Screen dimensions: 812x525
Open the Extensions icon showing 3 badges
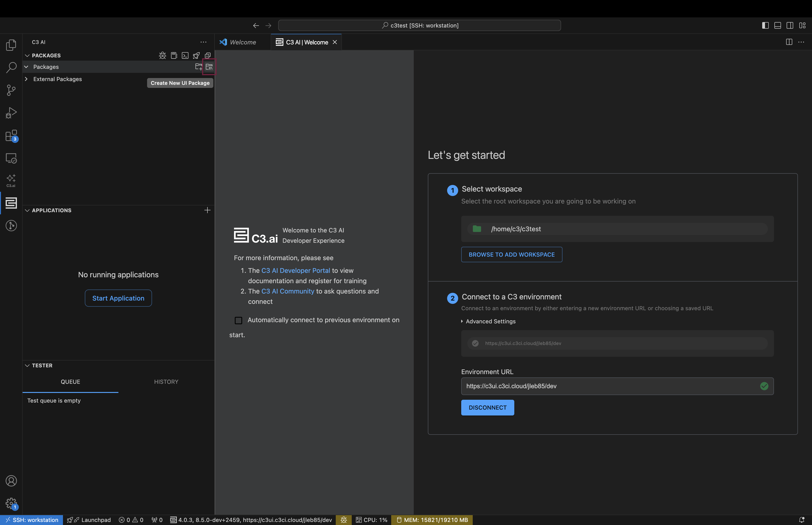(11, 135)
